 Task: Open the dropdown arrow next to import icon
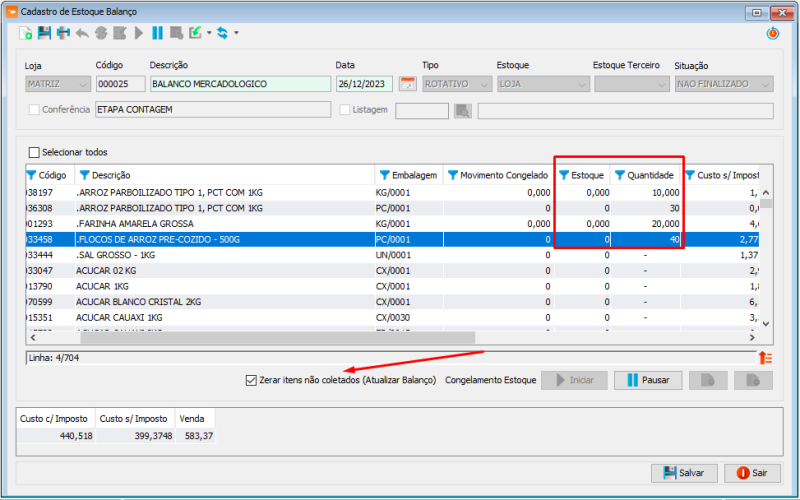coord(209,33)
